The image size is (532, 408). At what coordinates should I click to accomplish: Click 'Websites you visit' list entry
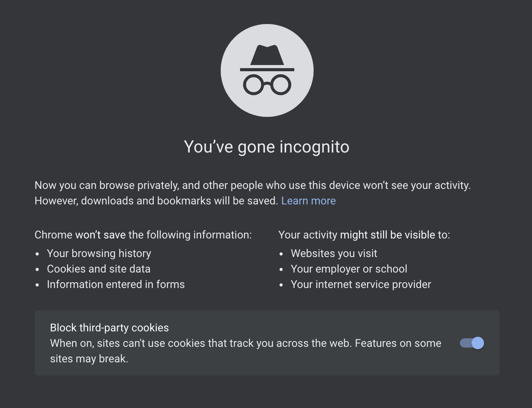tap(334, 254)
